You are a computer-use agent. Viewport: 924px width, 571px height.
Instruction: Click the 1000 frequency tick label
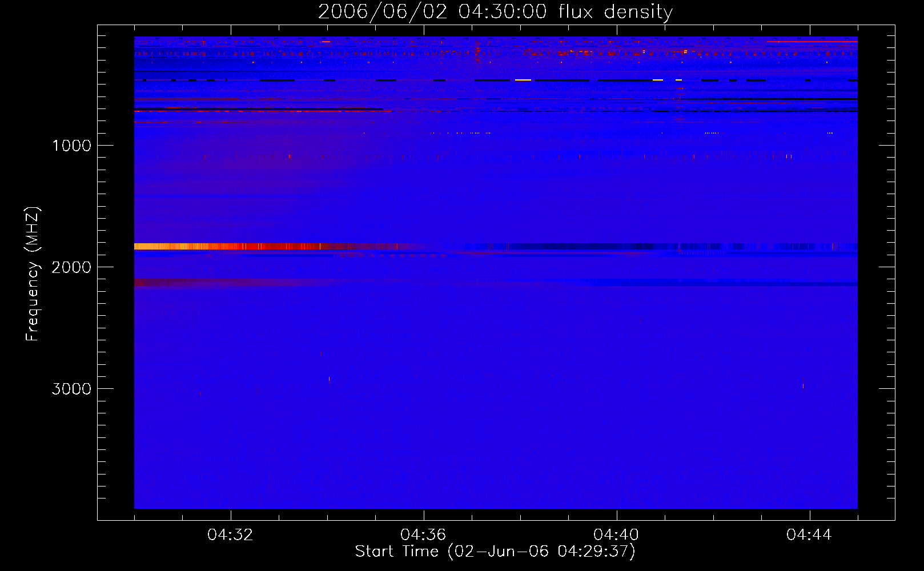71,146
